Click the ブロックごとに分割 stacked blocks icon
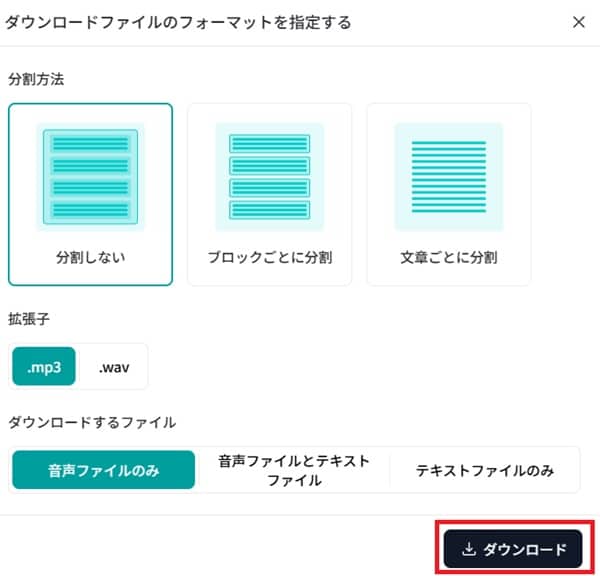This screenshot has height=576, width=600. point(269,174)
